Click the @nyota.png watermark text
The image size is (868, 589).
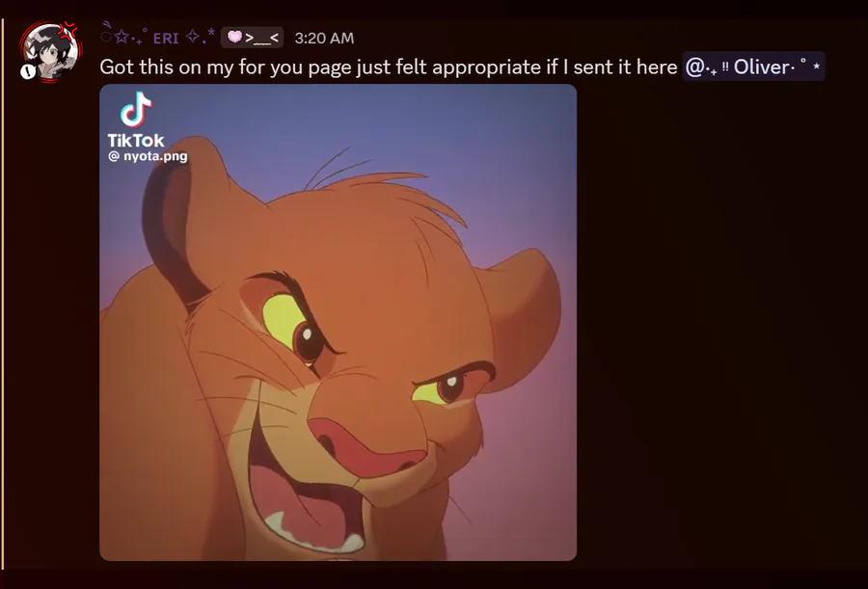148,156
